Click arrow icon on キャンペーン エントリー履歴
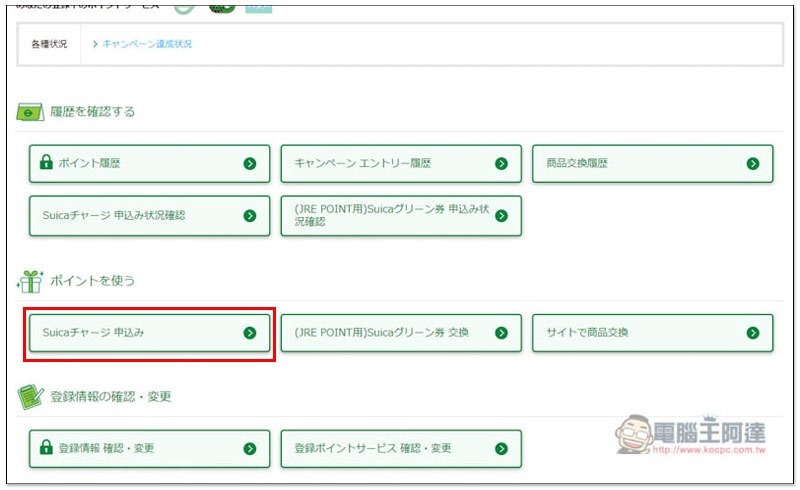This screenshot has width=800, height=490. (x=501, y=163)
